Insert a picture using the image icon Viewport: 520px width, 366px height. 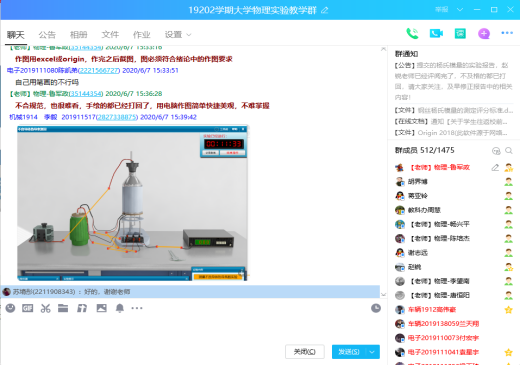click(x=102, y=308)
